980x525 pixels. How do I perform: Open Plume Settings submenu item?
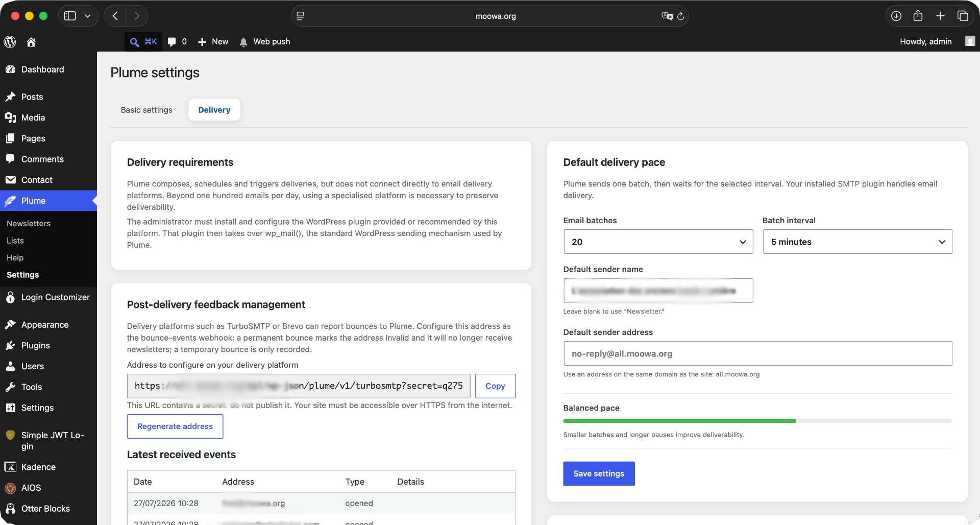23,275
